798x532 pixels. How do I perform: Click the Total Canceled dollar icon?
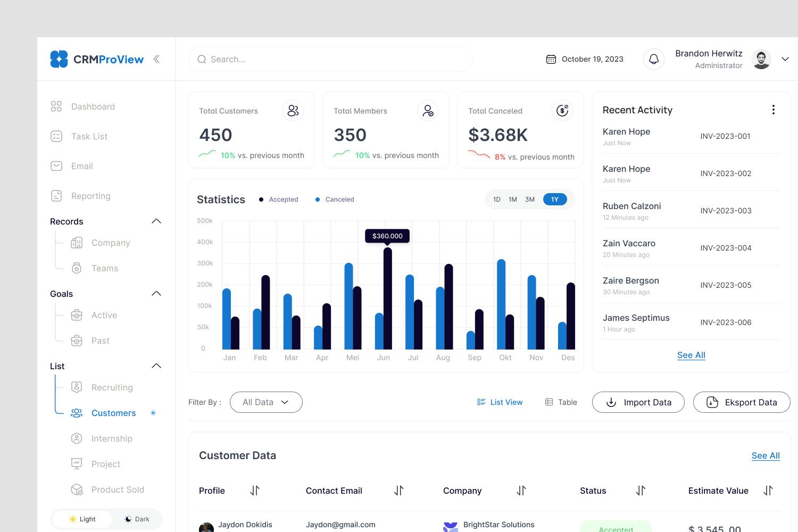tap(562, 111)
